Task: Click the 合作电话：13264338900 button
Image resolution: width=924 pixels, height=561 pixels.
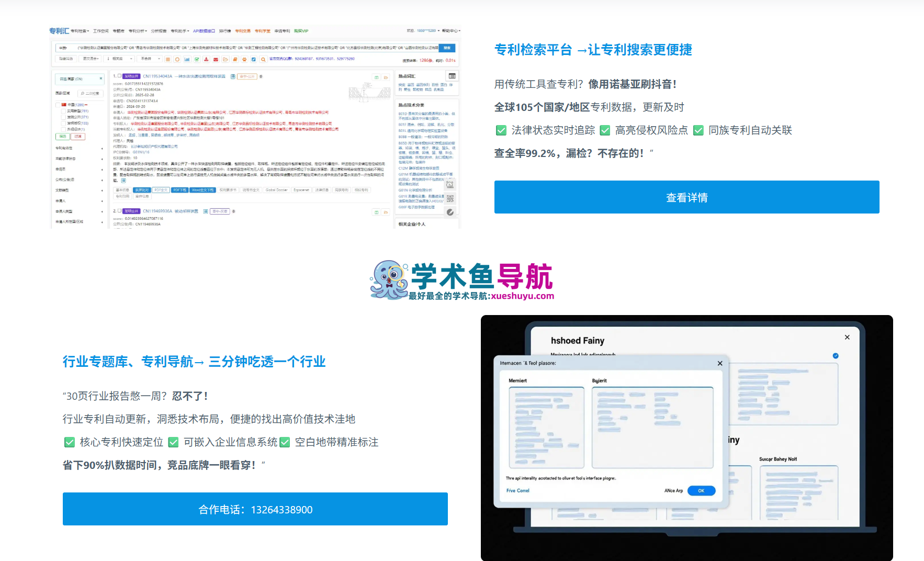Action: [x=255, y=509]
